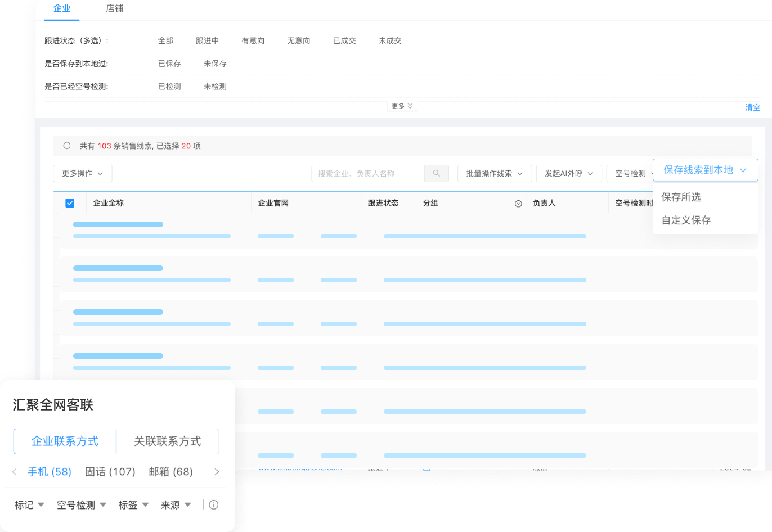Click the 分组 column header text

coord(430,203)
